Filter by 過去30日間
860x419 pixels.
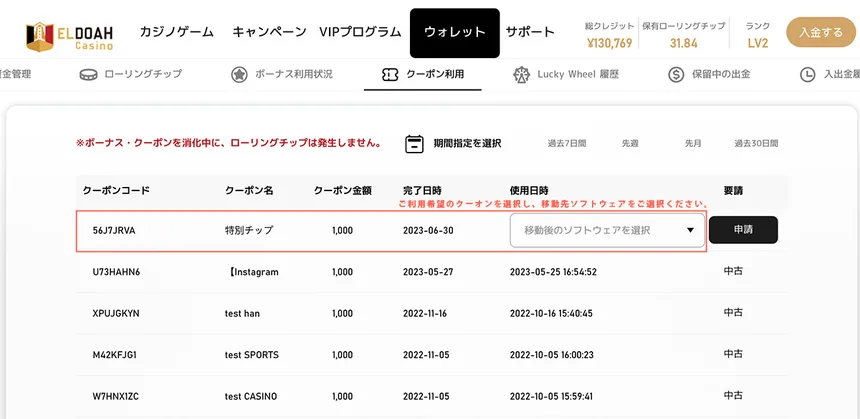(x=756, y=144)
